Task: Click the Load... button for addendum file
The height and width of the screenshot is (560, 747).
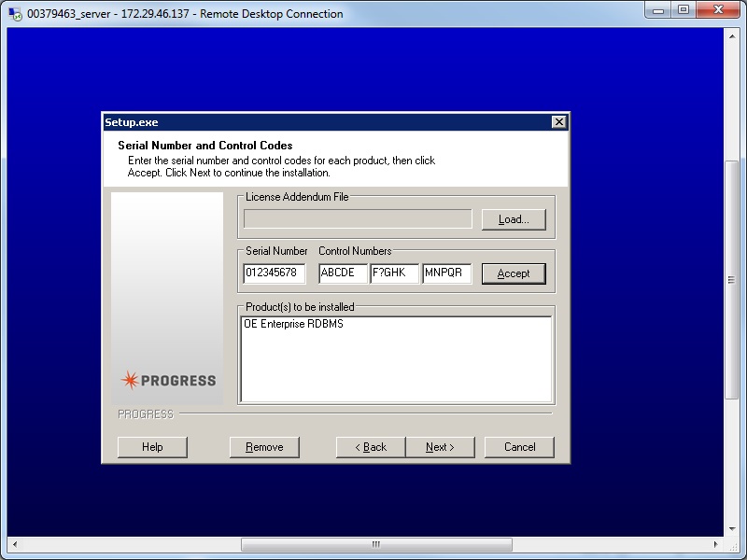Action: [514, 219]
